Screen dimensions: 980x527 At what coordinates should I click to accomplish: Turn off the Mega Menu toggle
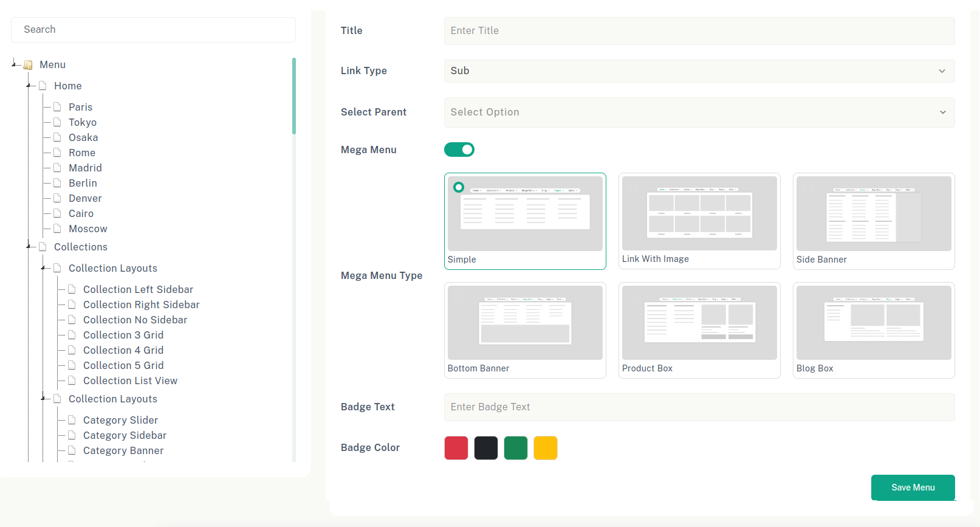click(459, 150)
